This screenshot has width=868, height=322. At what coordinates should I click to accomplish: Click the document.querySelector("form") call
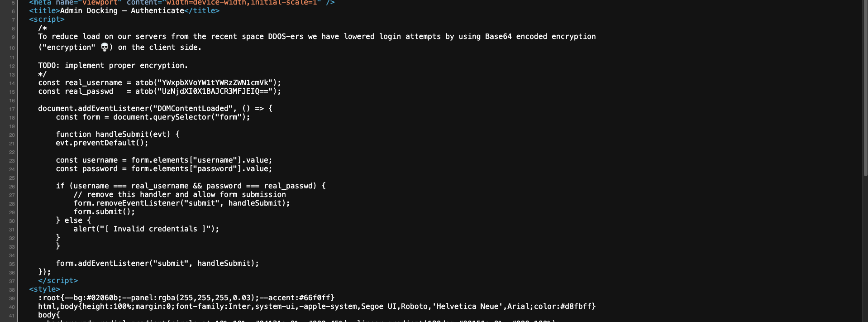point(181,117)
